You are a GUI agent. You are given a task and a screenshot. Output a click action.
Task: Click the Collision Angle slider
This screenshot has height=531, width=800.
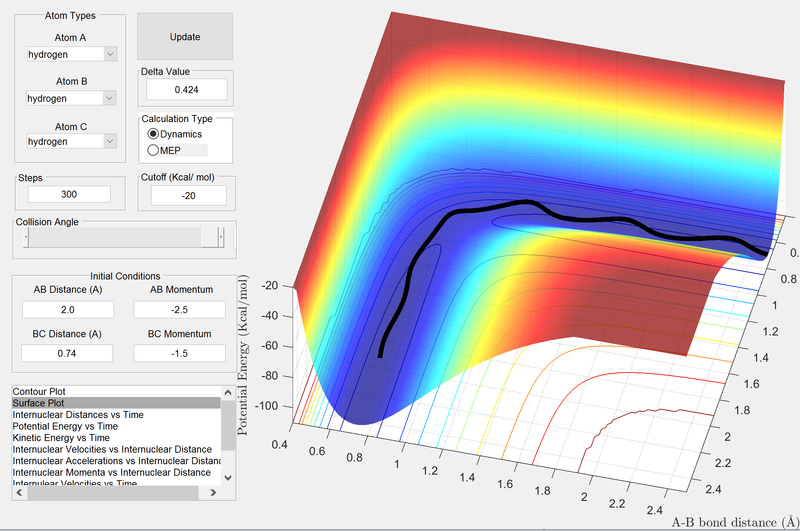124,236
